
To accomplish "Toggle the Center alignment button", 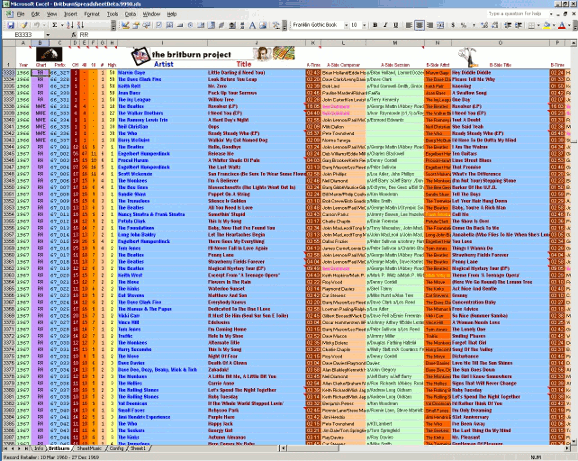I will click(x=419, y=25).
